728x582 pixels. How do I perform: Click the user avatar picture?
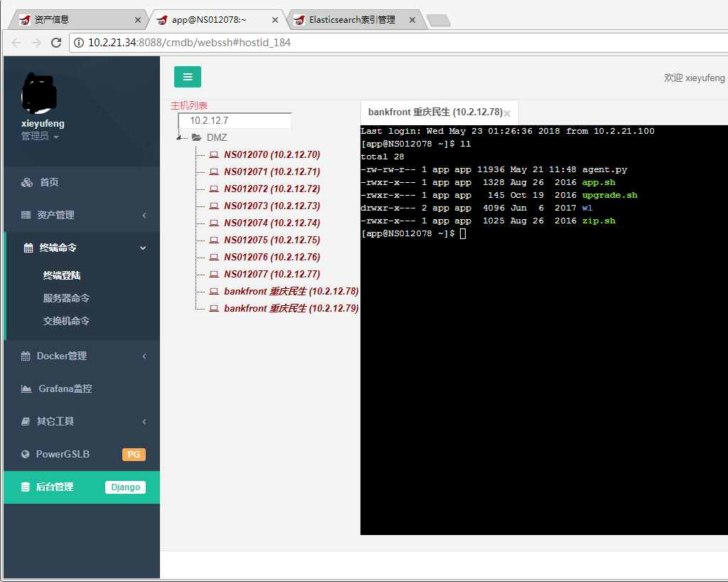(x=39, y=93)
